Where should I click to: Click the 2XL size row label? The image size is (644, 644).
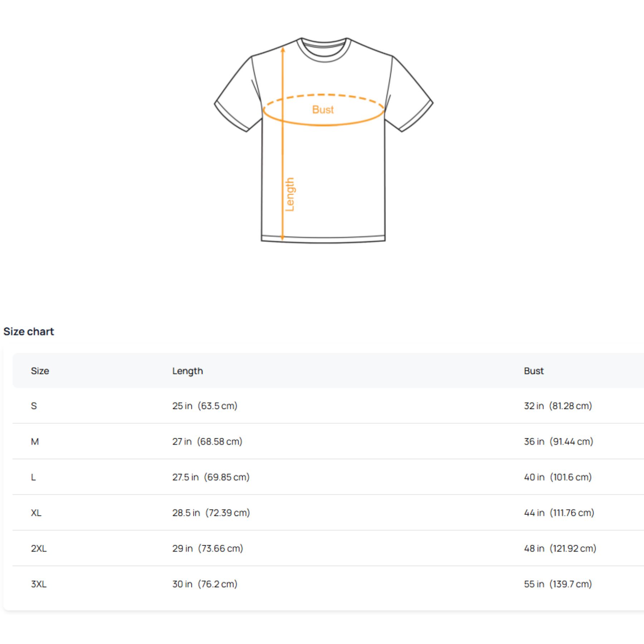pos(39,548)
